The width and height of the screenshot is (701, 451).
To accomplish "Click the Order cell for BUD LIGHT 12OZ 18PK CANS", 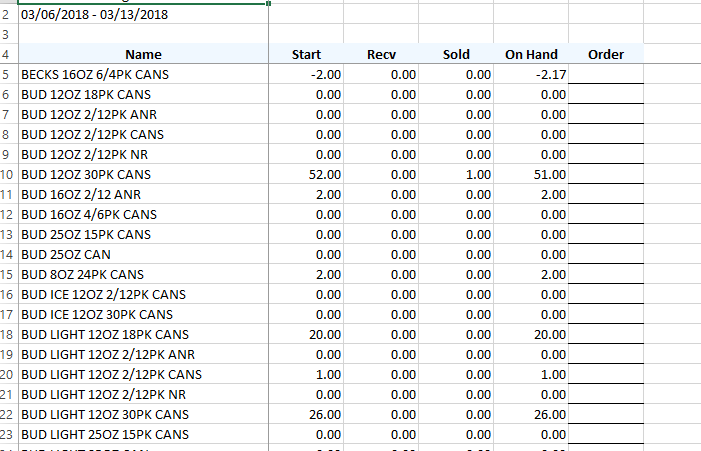I will point(606,334).
